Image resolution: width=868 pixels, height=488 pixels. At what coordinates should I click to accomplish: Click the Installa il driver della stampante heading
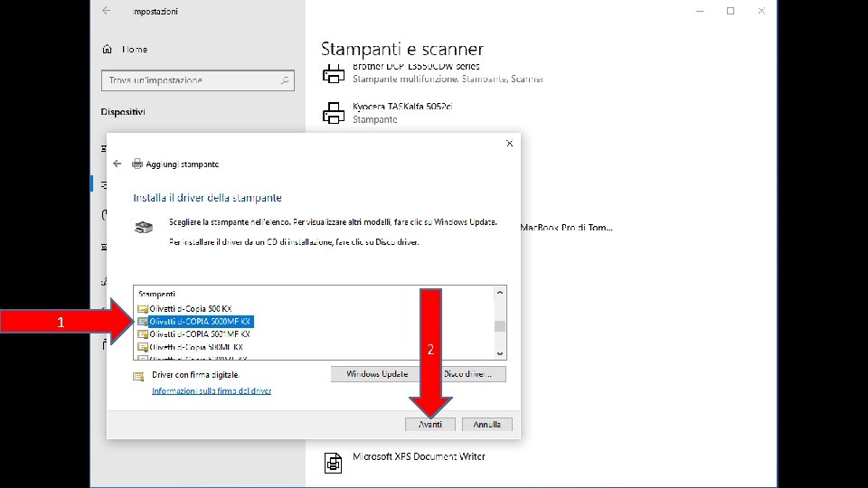(208, 198)
